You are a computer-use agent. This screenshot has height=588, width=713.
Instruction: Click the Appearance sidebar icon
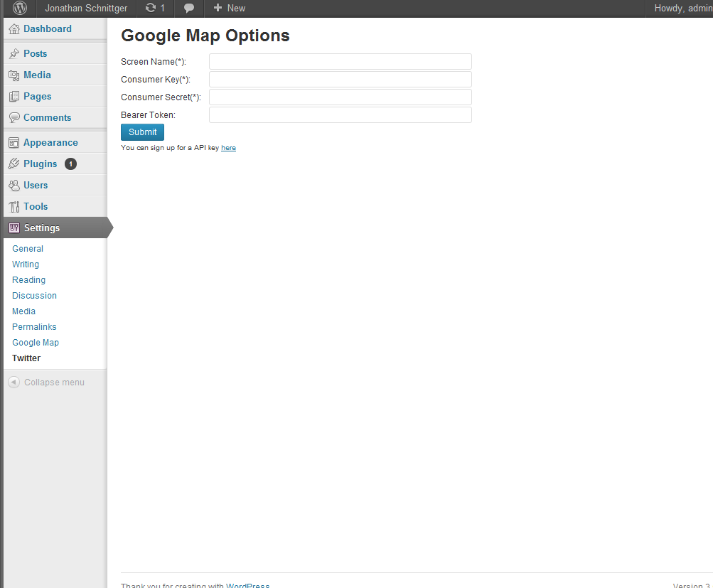coord(14,143)
